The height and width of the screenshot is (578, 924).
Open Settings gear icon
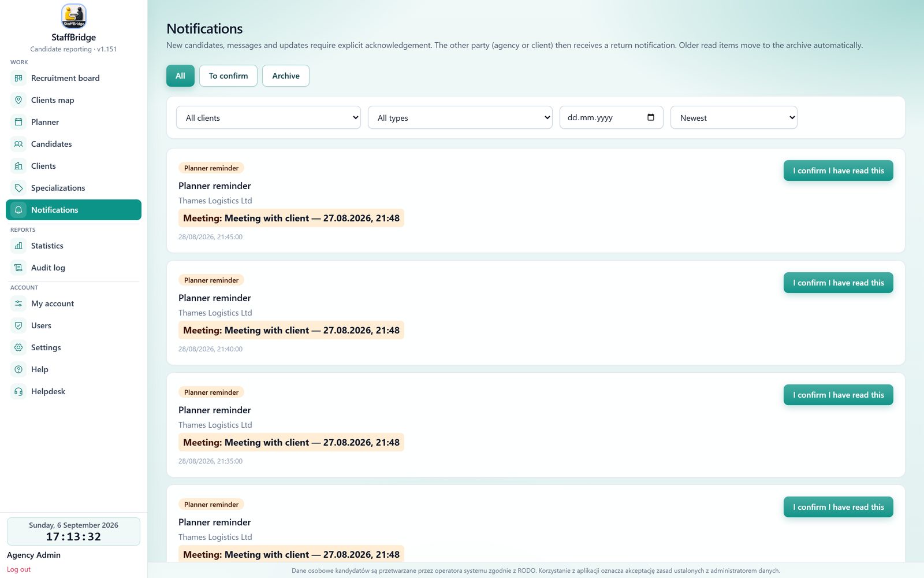coord(18,347)
